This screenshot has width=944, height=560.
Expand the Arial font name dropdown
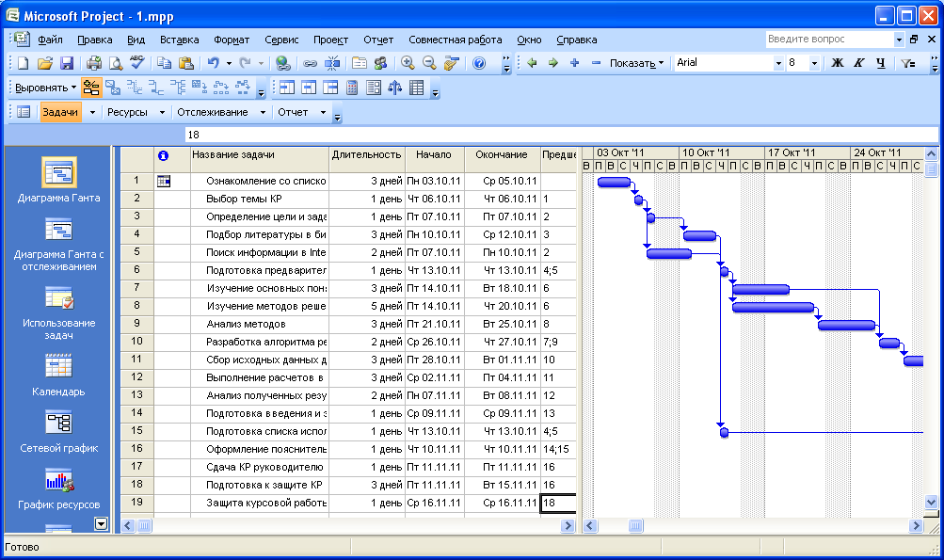(778, 63)
